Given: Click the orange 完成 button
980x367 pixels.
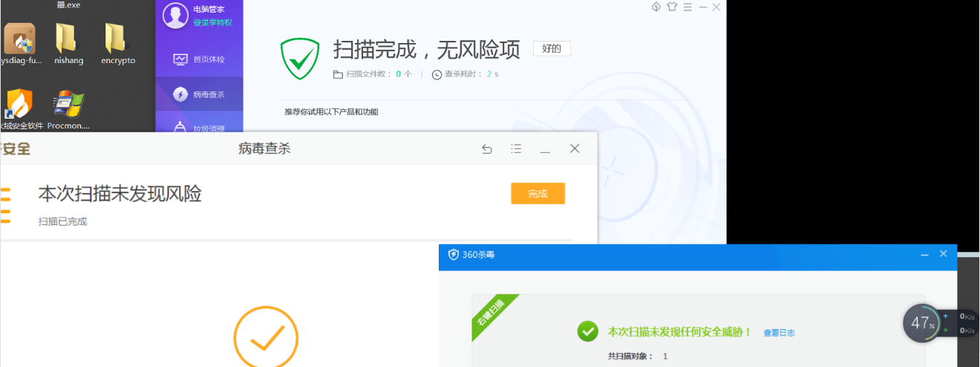Looking at the screenshot, I should [x=538, y=193].
